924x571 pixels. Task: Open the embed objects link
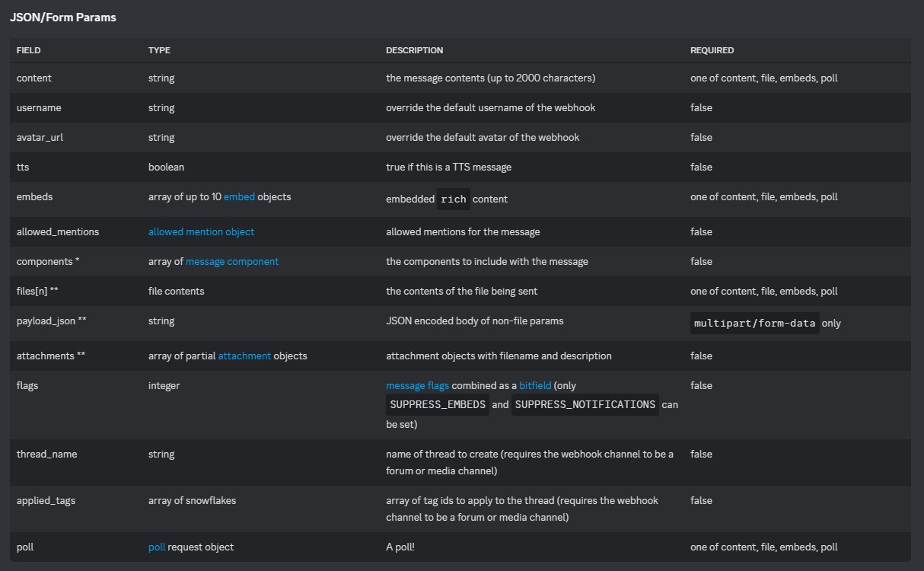click(x=238, y=196)
